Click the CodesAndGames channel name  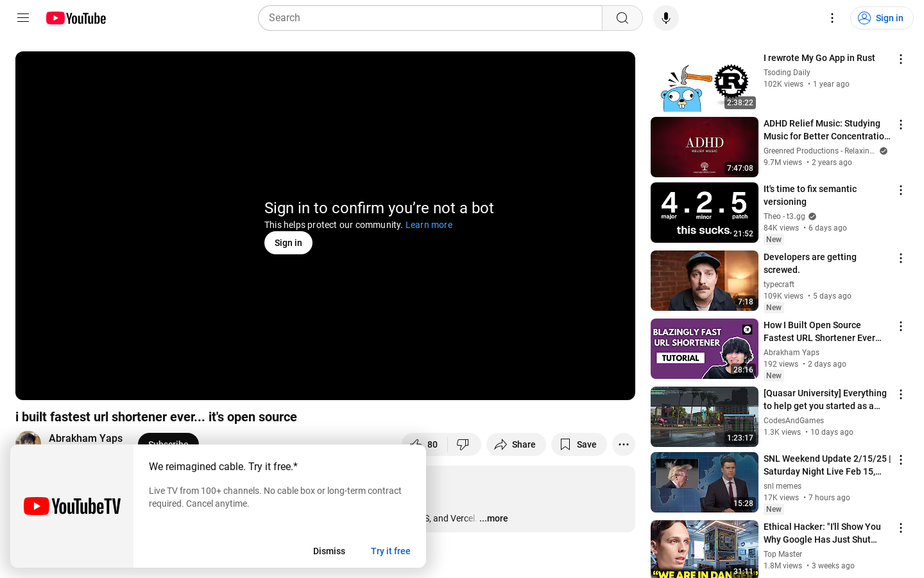794,421
